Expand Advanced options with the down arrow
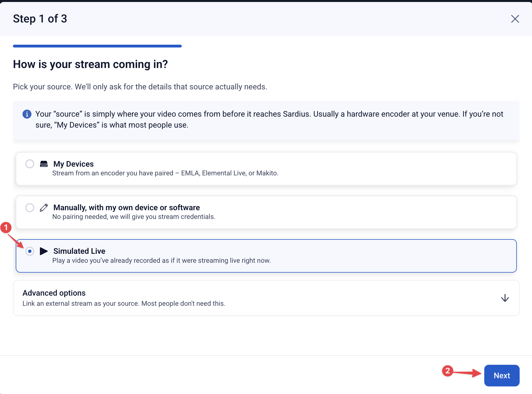The height and width of the screenshot is (394, 532). tap(505, 298)
